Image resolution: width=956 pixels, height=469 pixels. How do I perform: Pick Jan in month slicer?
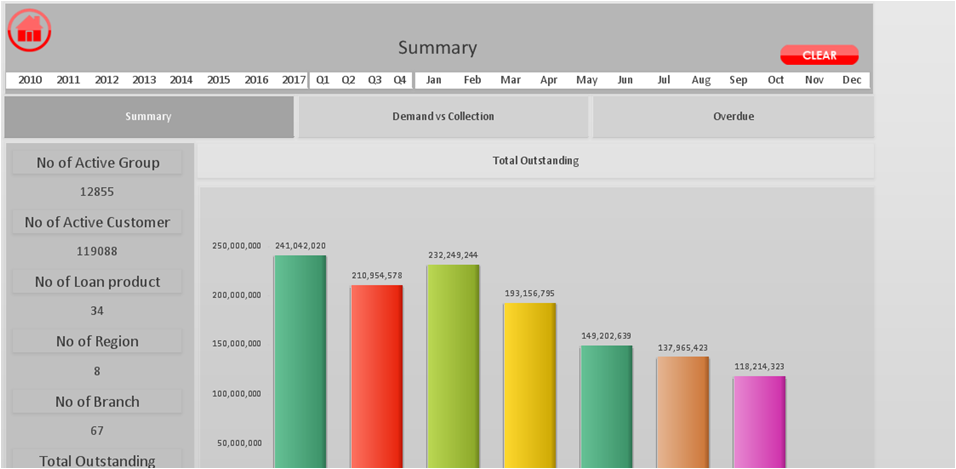pyautogui.click(x=434, y=80)
